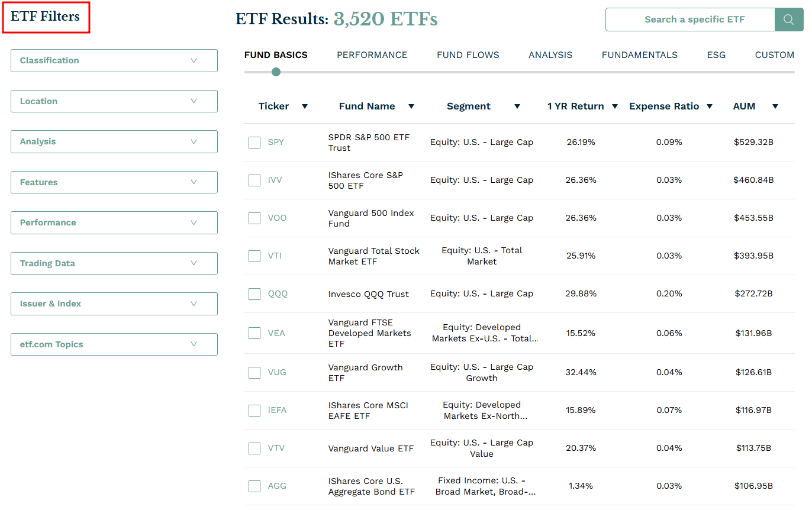
Task: Check the IVV row checkbox
Action: 254,180
